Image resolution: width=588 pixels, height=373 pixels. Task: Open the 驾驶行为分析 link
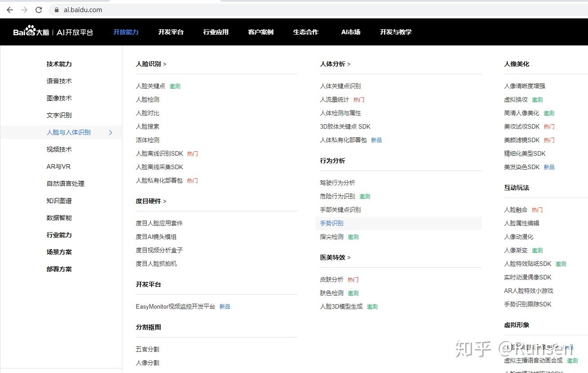coord(337,183)
